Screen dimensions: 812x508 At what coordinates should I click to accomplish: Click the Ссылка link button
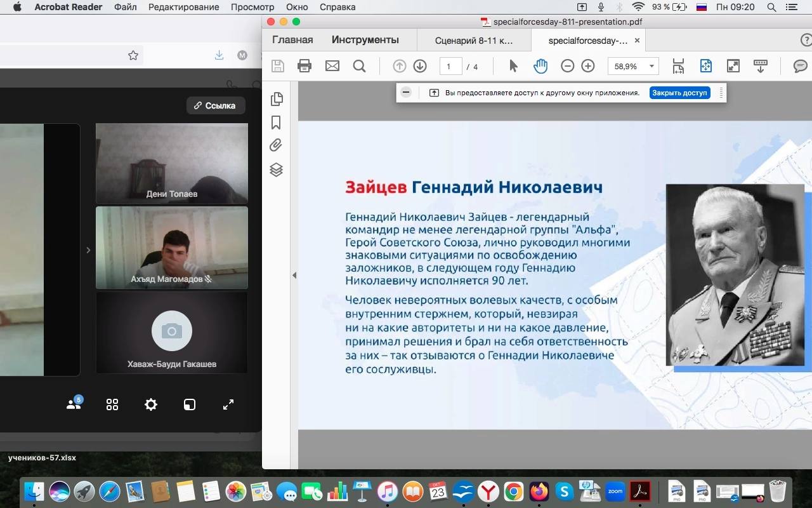click(x=215, y=105)
